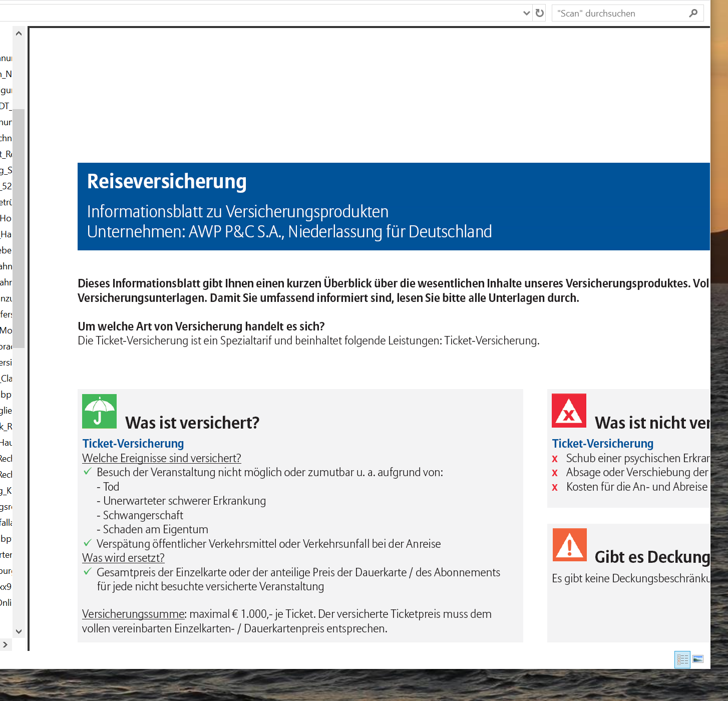Click the file list vertical scrollbar thumb

pos(19,228)
